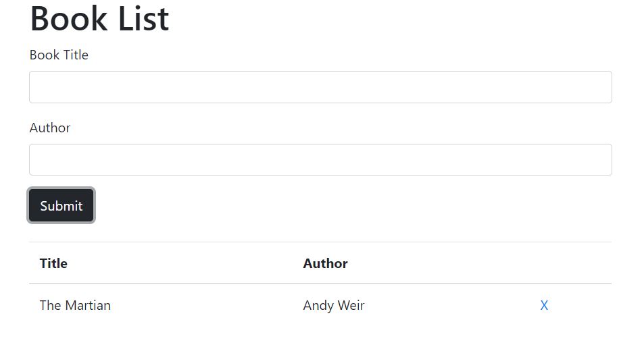The image size is (644, 349).
Task: Click the Author column header in table
Action: 325,263
